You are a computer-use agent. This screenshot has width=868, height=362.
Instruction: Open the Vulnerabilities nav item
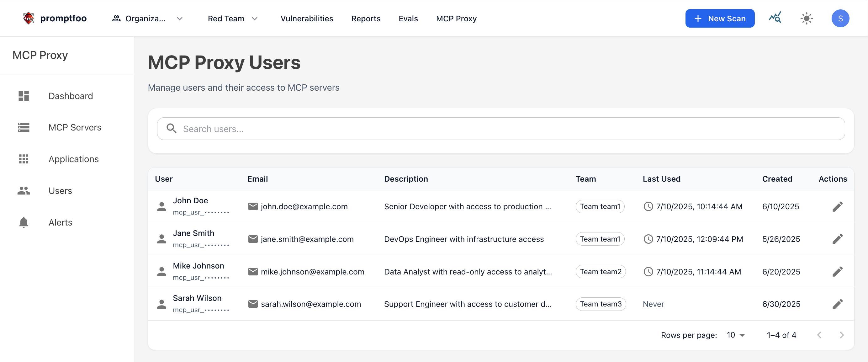coord(307,19)
